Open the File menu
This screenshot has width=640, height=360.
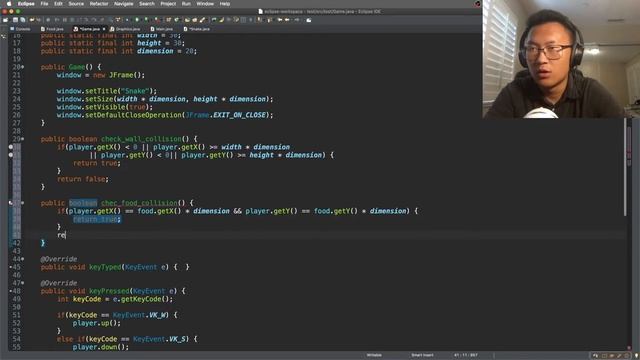44,4
